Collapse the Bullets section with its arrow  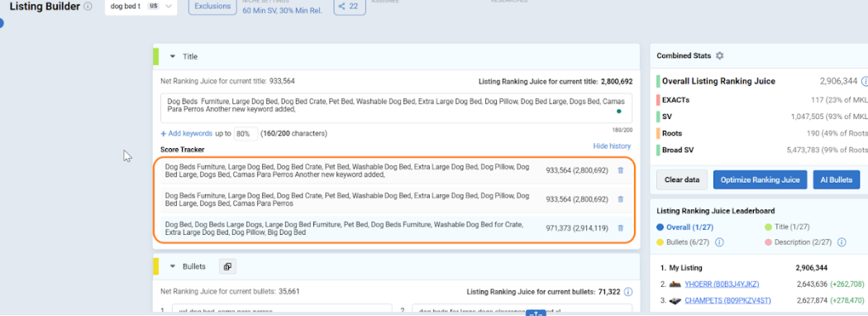172,266
